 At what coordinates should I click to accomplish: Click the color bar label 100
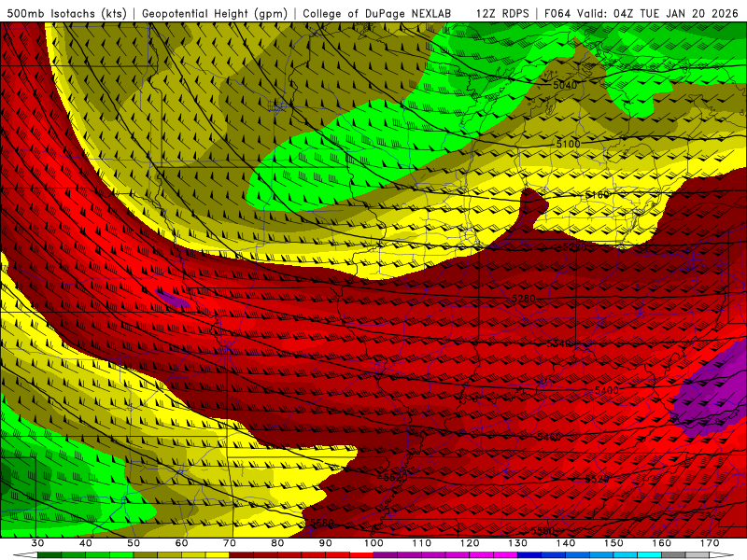(x=373, y=543)
